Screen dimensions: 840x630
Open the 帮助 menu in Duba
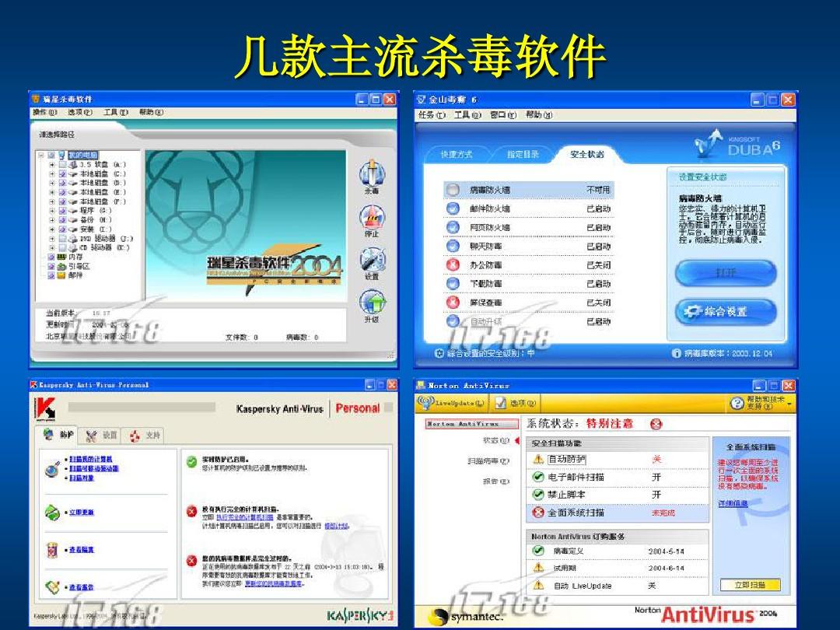pos(538,114)
